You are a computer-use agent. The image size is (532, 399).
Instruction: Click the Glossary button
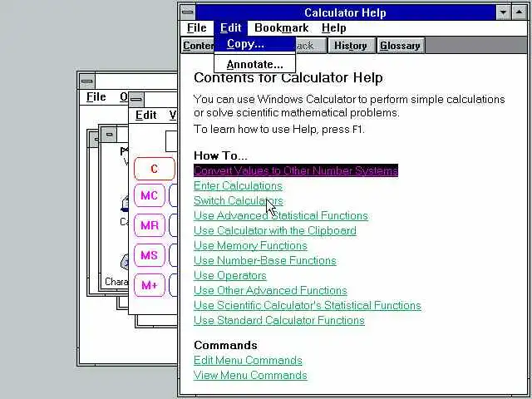tap(400, 46)
